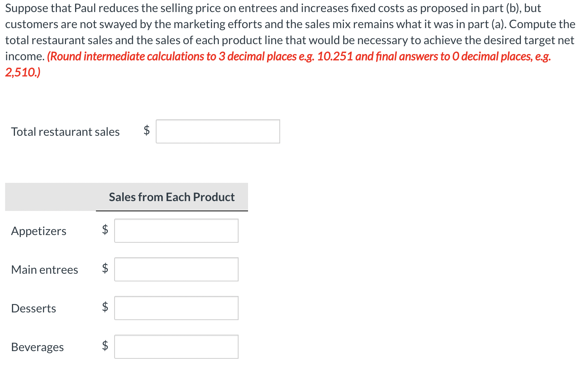
Task: Select the 'Total restaurant sales' label text
Action: pos(65,132)
